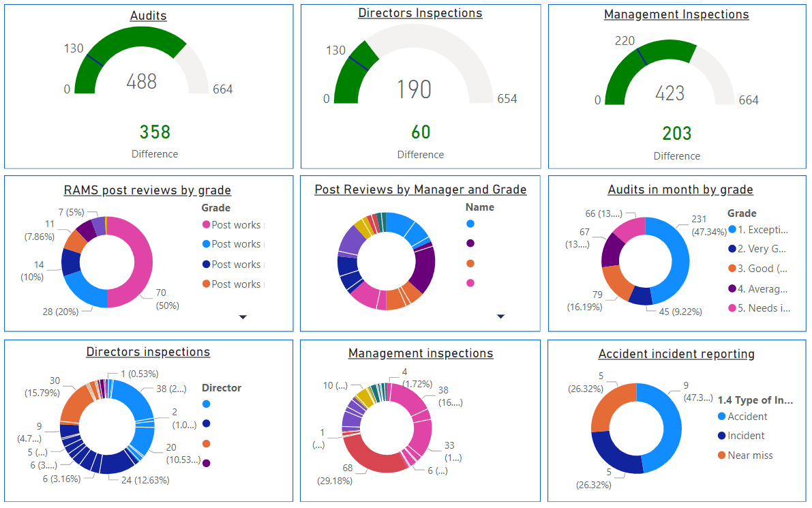Click the 203 Difference value card
Screen dimensions: 812x508
tap(677, 134)
